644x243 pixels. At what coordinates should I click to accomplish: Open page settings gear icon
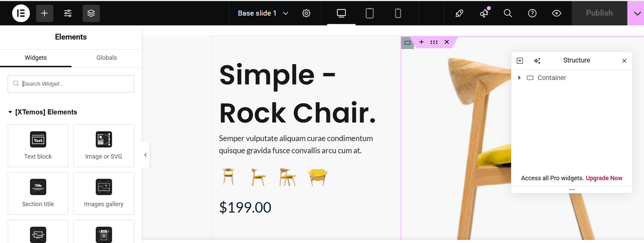tap(306, 13)
